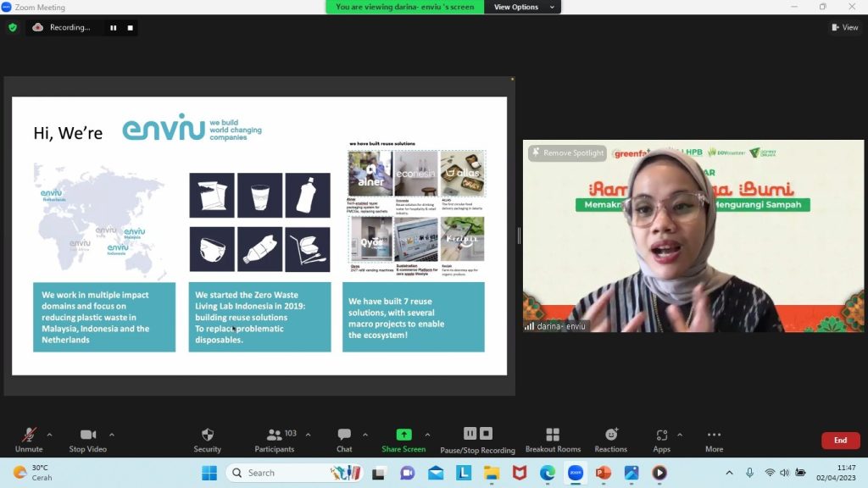Open View Options dropdown at top

(522, 7)
